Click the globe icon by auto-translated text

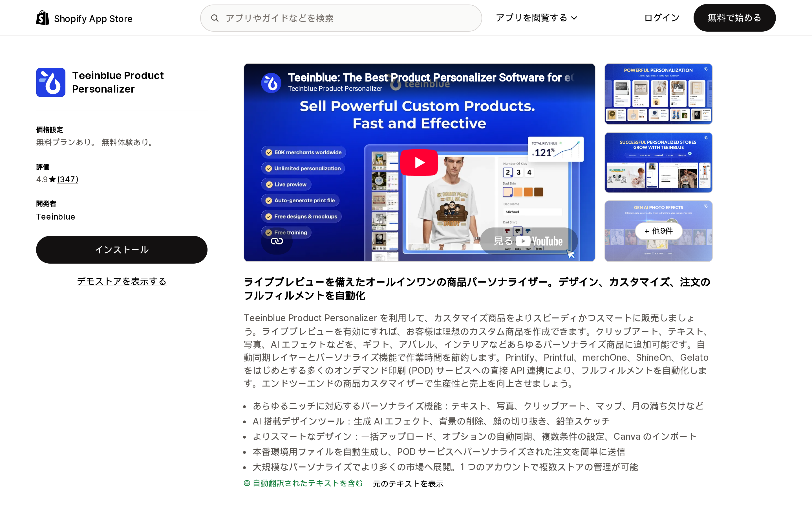coord(247,483)
